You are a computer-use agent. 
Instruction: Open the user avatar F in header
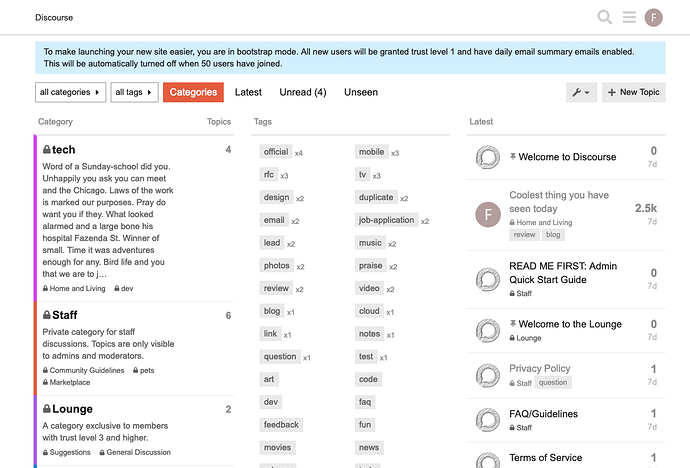[653, 18]
